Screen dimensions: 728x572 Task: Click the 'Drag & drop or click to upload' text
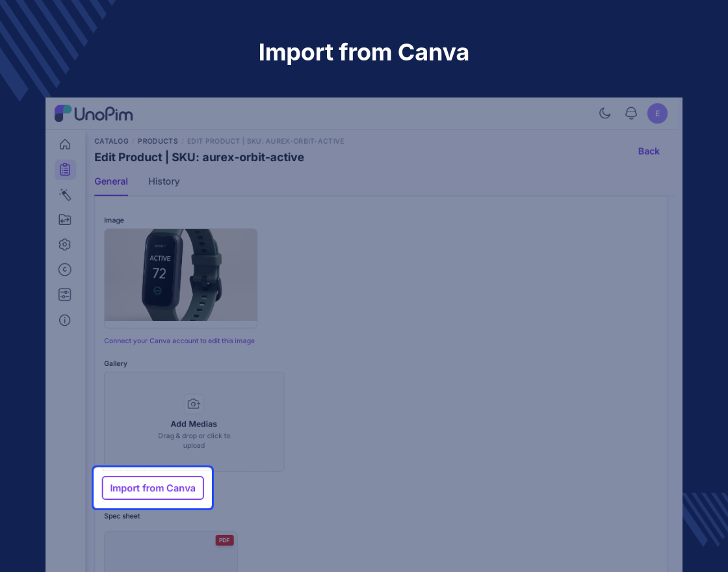[194, 441]
